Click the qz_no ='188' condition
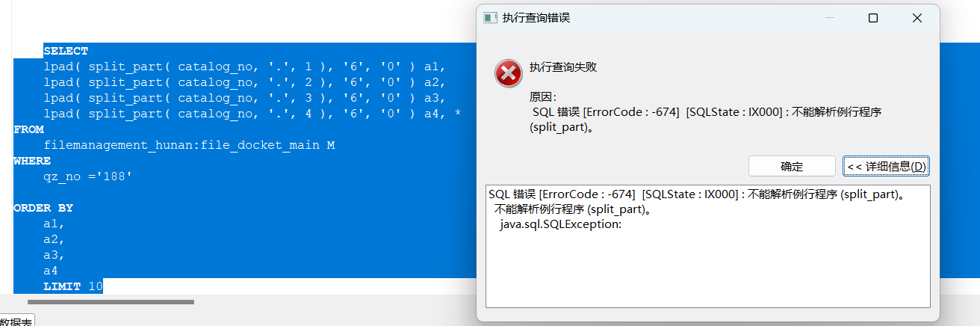The height and width of the screenshot is (326, 980). 88,176
